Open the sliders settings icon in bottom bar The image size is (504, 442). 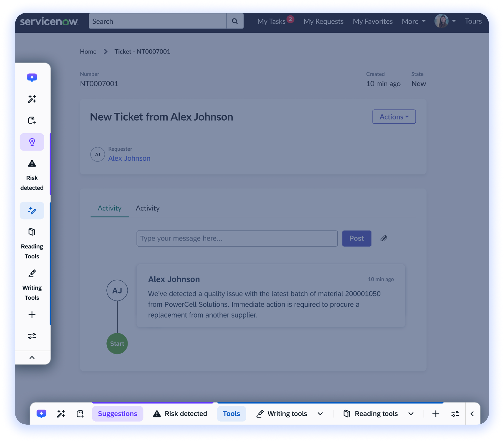tap(455, 414)
